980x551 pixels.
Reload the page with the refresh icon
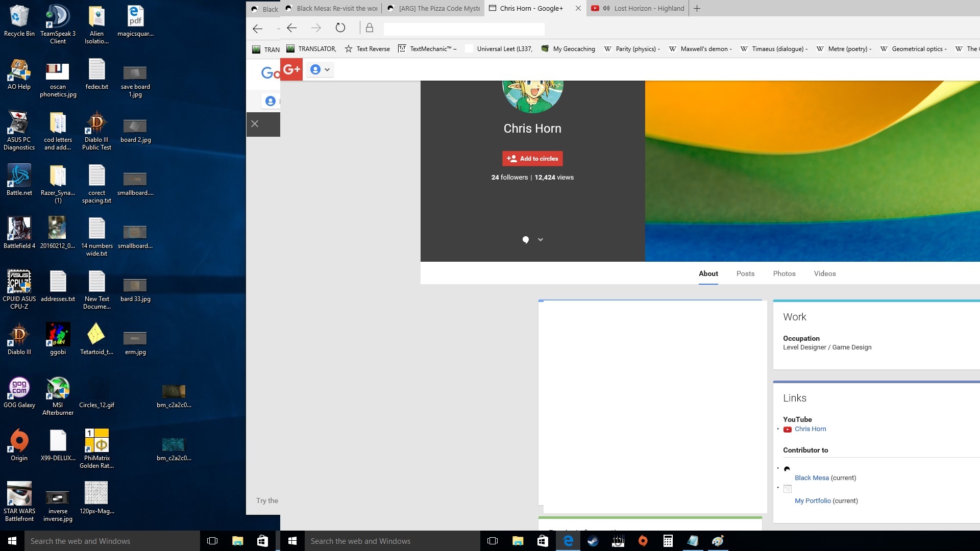click(x=340, y=28)
